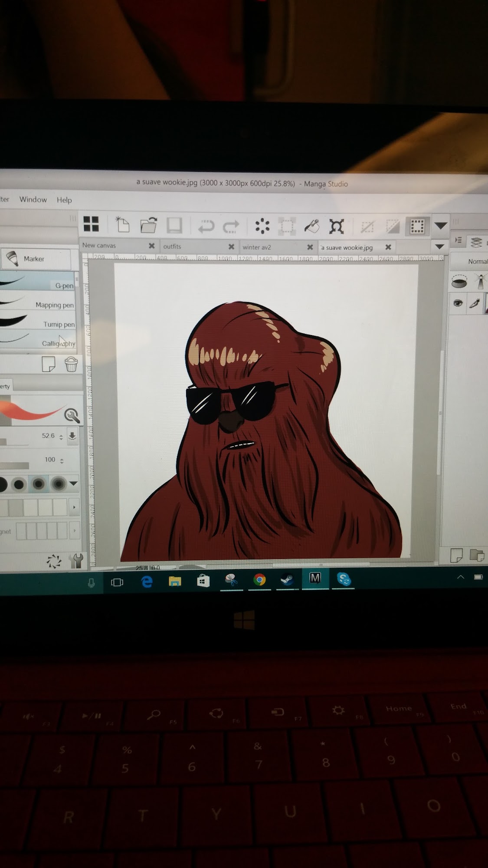
Task: Expand the stabilization row small arrow
Action: pos(74,507)
